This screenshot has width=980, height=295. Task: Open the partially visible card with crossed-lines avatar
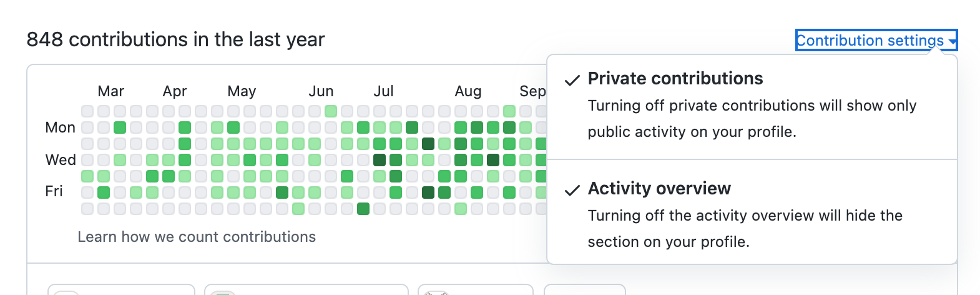[x=476, y=289]
